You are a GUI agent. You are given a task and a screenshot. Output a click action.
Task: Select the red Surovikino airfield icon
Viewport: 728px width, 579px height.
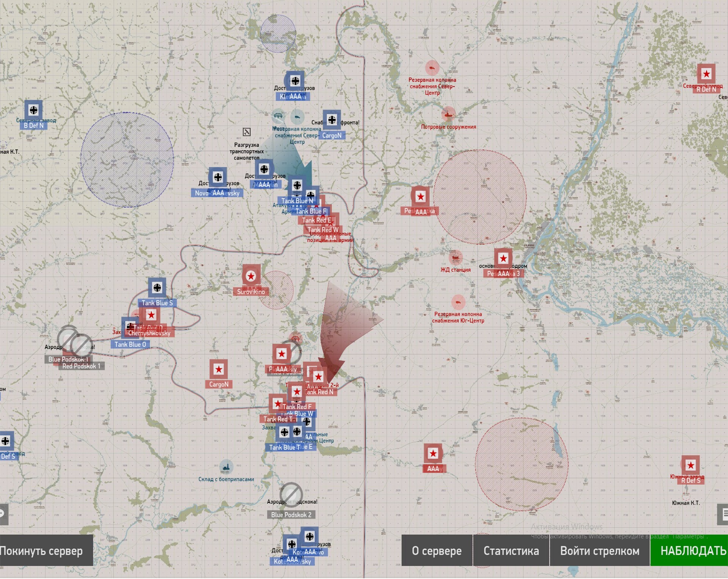(251, 276)
